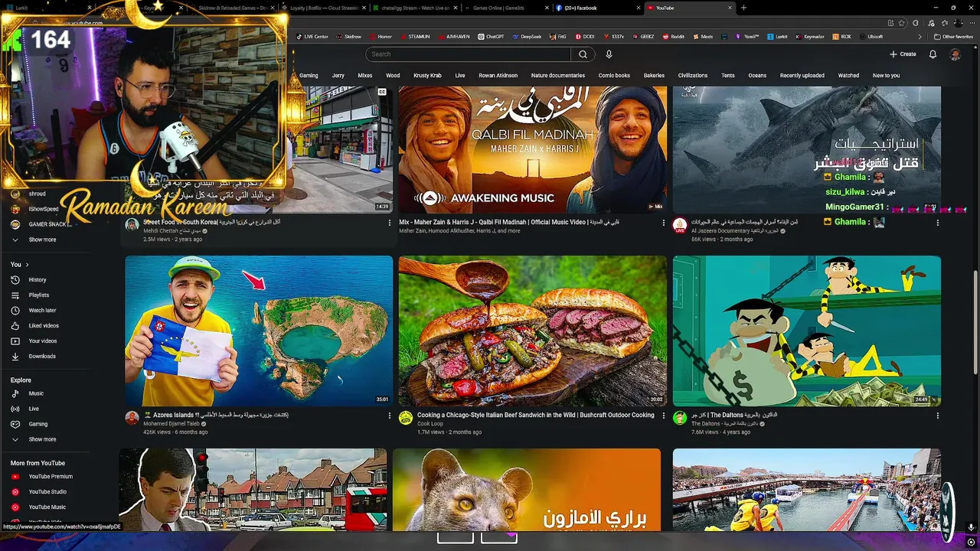980x551 pixels.
Task: Add page to favorites star icon
Action: 901,23
